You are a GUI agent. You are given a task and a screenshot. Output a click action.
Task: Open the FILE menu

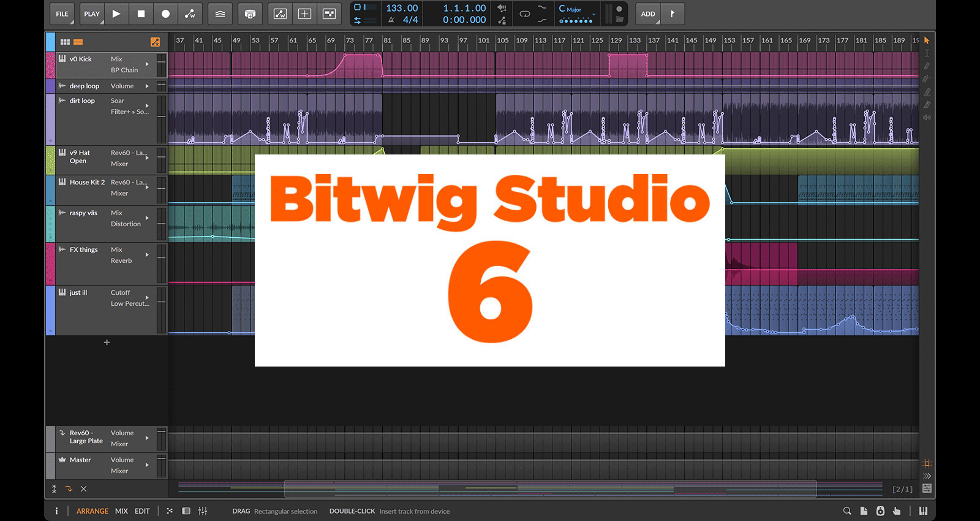coord(62,13)
